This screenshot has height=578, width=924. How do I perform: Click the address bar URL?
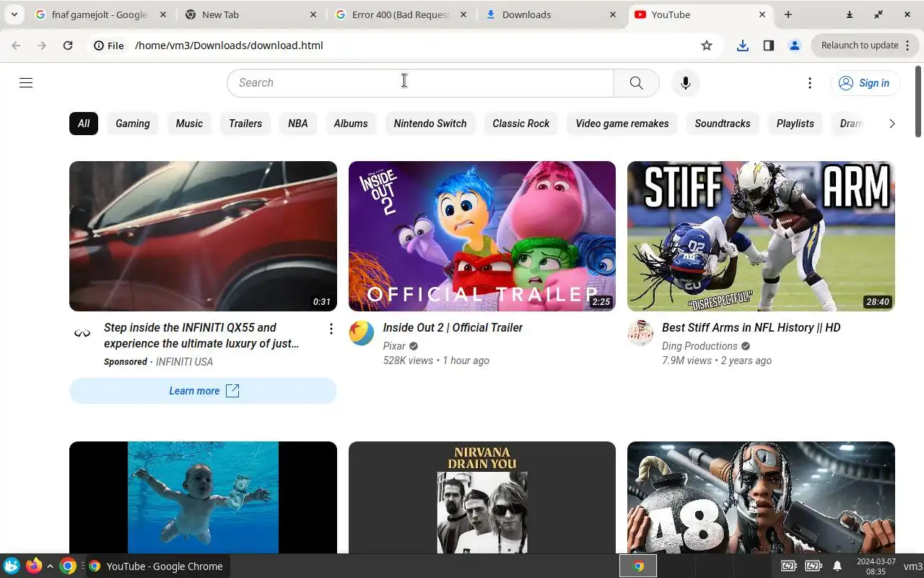[x=229, y=46]
